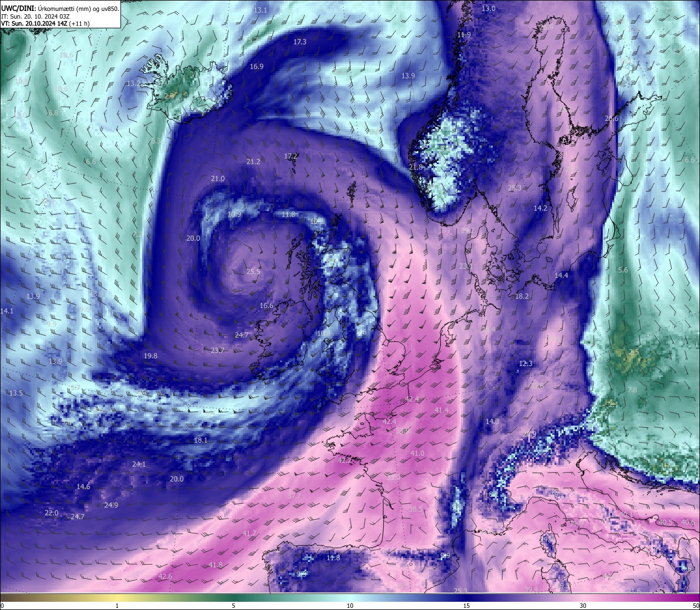Image resolution: width=700 pixels, height=610 pixels.
Task: Click the 13.1 value at the top edge
Action: [x=261, y=10]
